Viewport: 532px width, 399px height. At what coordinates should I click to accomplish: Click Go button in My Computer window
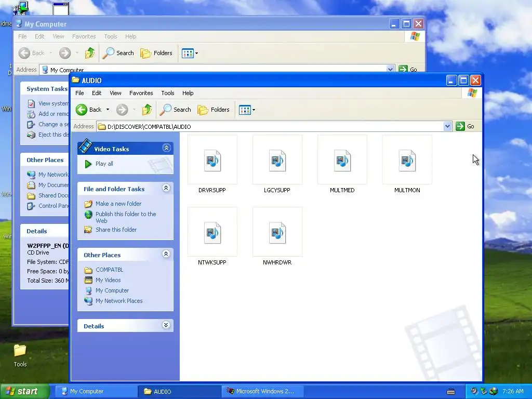coord(408,69)
